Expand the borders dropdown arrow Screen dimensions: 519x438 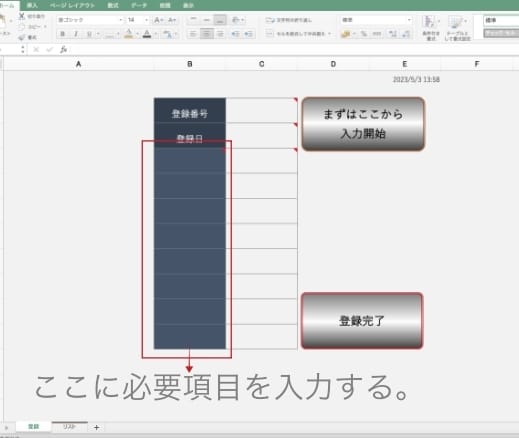[118, 34]
